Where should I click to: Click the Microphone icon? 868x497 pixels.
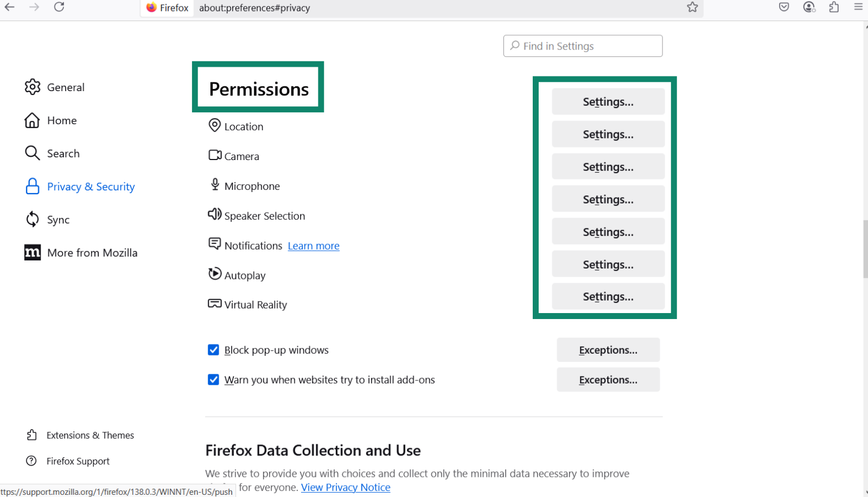[215, 185]
